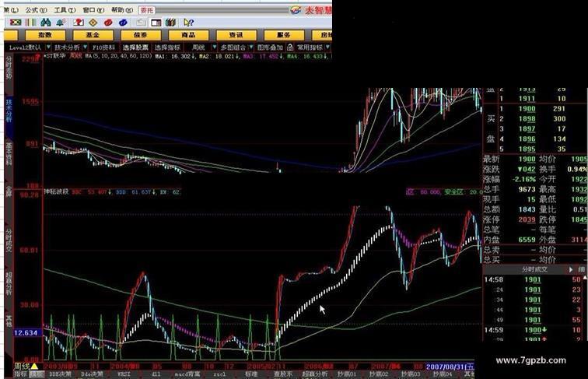Select the macd背离 indicator tab
588x379 pixels.
coord(187,374)
